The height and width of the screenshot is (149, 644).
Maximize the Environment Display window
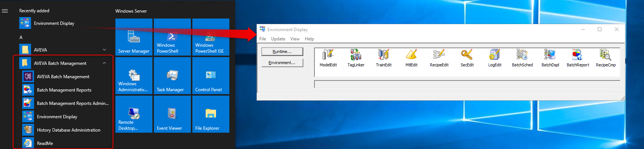pyautogui.click(x=600, y=29)
